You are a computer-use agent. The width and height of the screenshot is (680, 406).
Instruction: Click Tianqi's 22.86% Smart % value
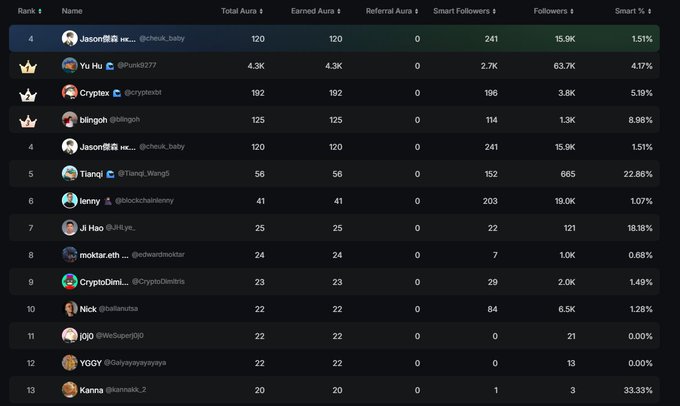pos(638,174)
